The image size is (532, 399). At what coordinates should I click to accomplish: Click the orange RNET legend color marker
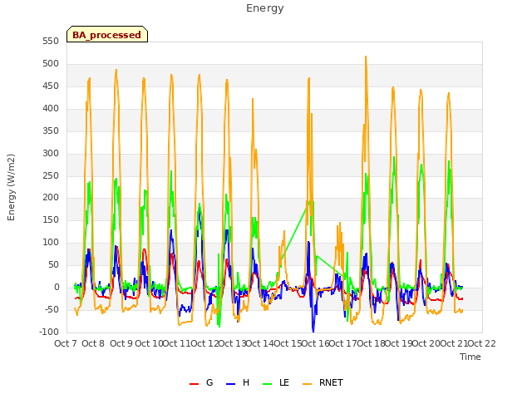tap(307, 384)
